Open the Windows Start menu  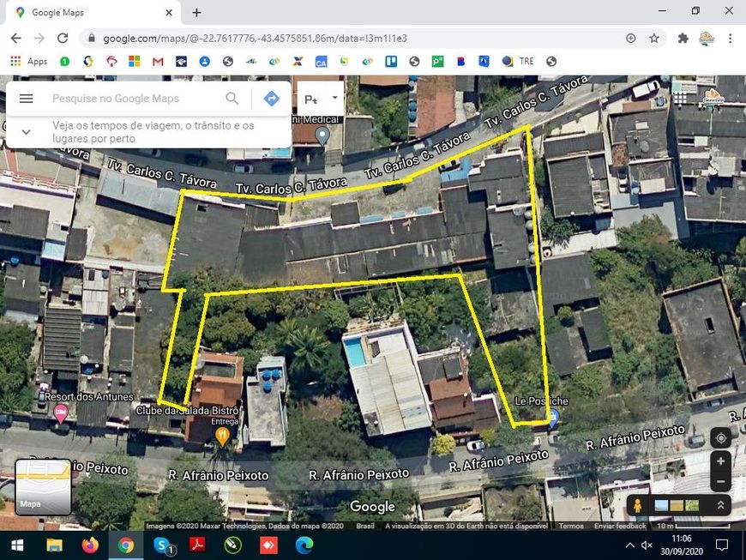pyautogui.click(x=18, y=545)
